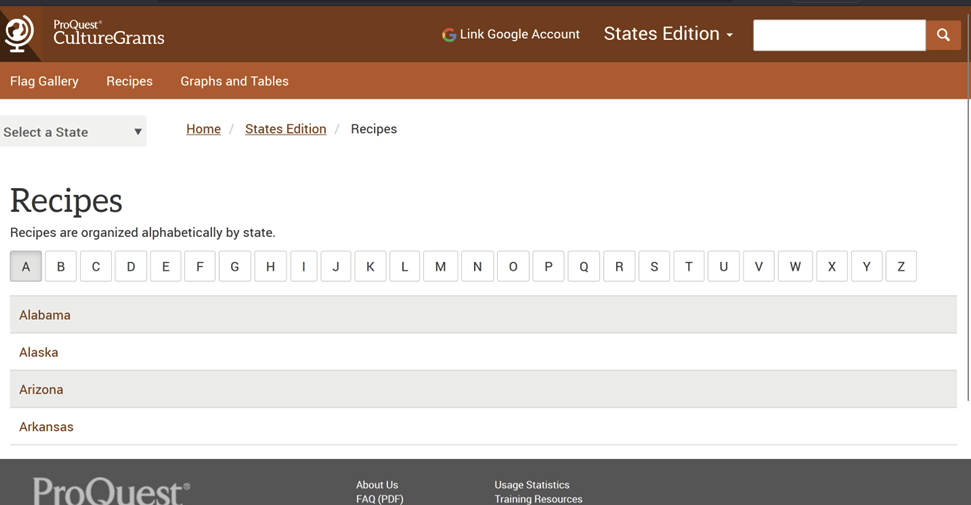Open the Flag Gallery menu item
971x505 pixels.
(x=44, y=81)
